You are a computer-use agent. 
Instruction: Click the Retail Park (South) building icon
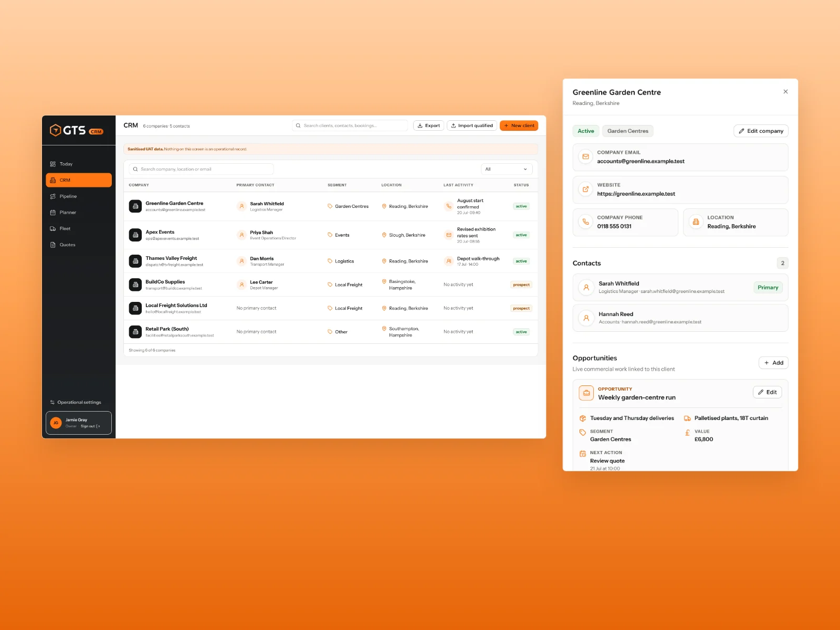135,332
